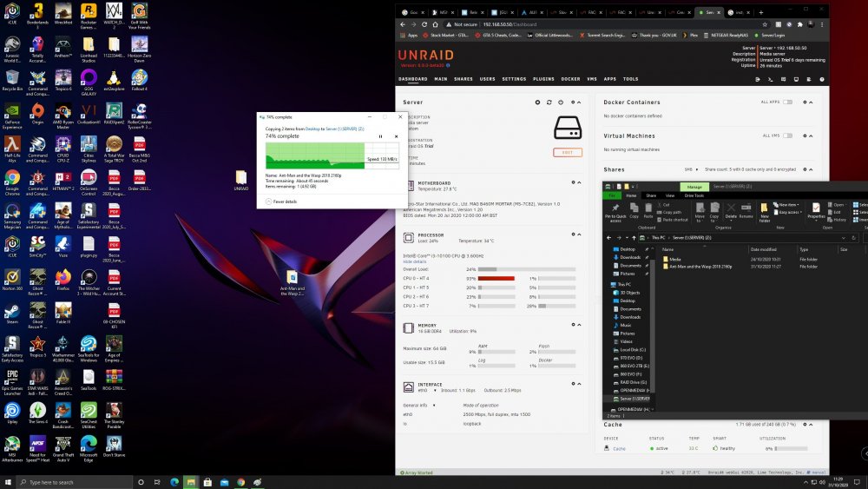The height and width of the screenshot is (489, 868).
Task: Switch to the View tab in File Explorer
Action: click(x=670, y=195)
